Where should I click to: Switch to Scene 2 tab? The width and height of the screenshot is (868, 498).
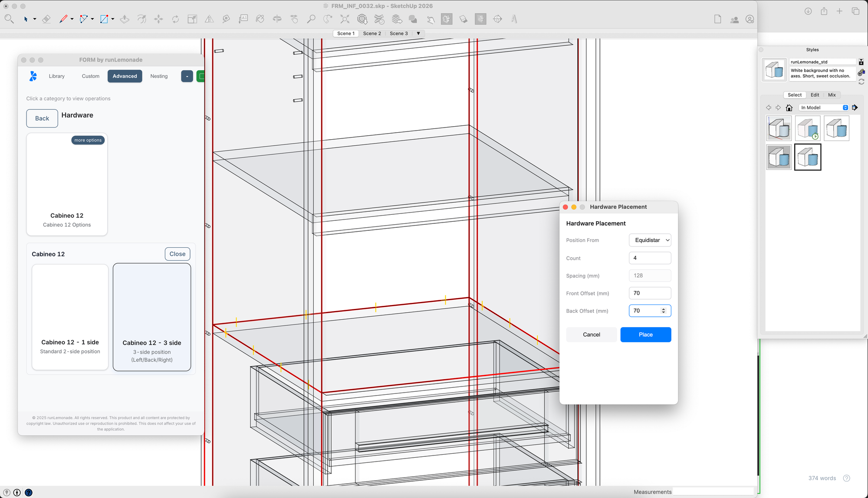tap(372, 33)
